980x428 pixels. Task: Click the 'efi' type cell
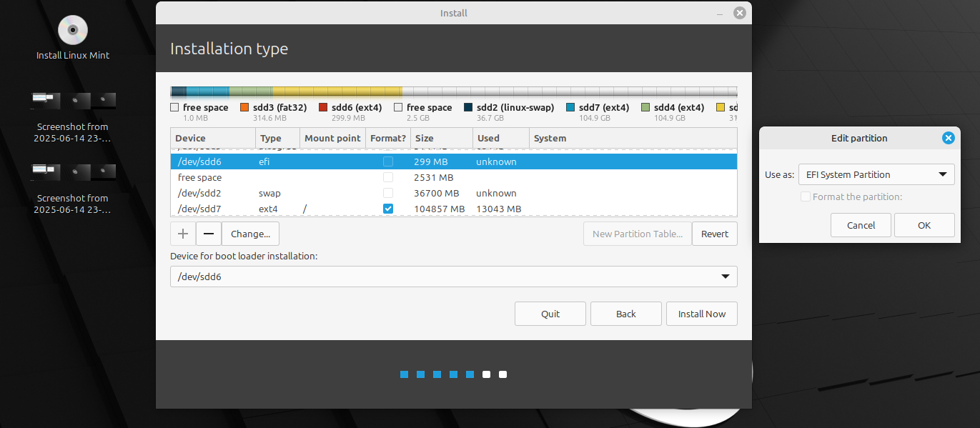click(x=264, y=161)
